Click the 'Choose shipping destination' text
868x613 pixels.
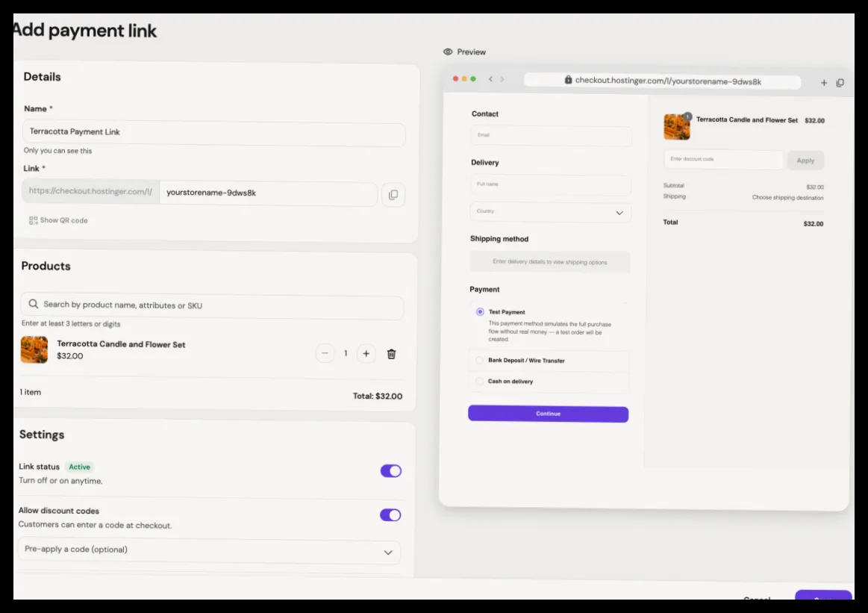tap(787, 198)
